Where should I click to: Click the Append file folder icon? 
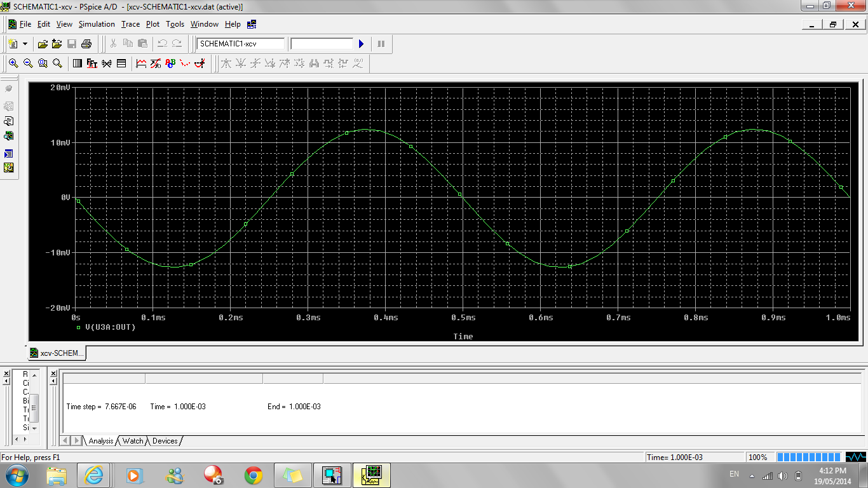tap(57, 44)
